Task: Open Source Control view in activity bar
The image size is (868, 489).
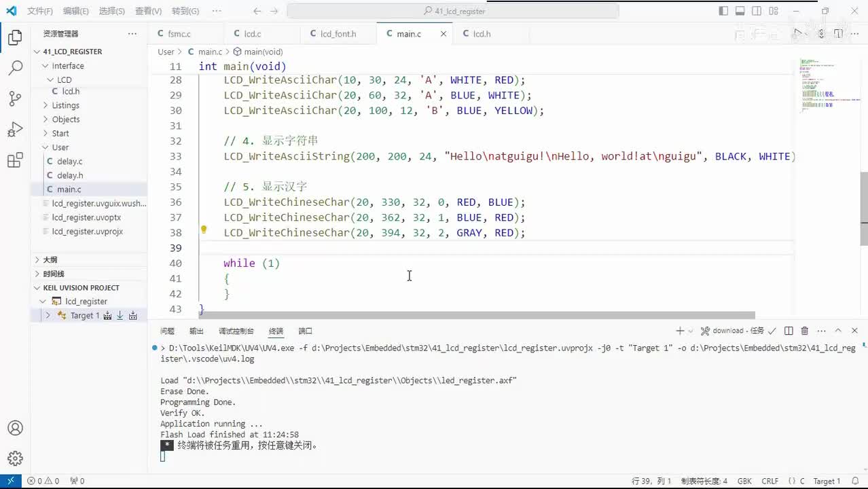Action: pyautogui.click(x=15, y=98)
